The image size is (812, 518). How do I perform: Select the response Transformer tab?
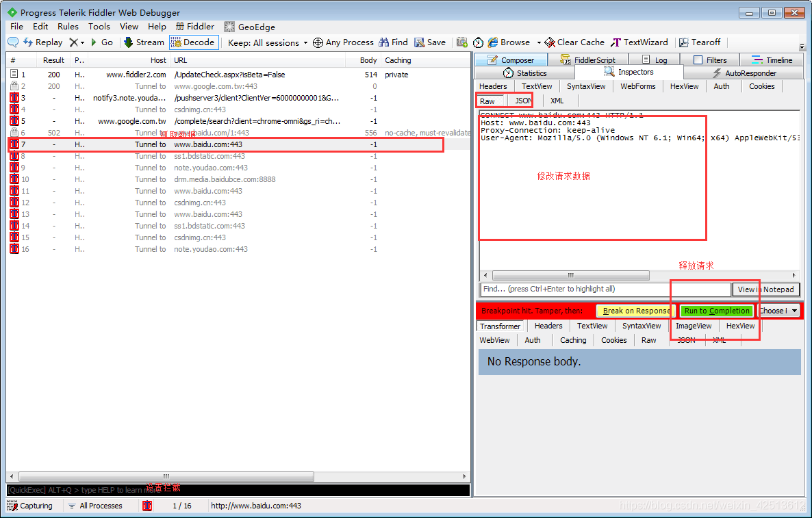point(500,326)
